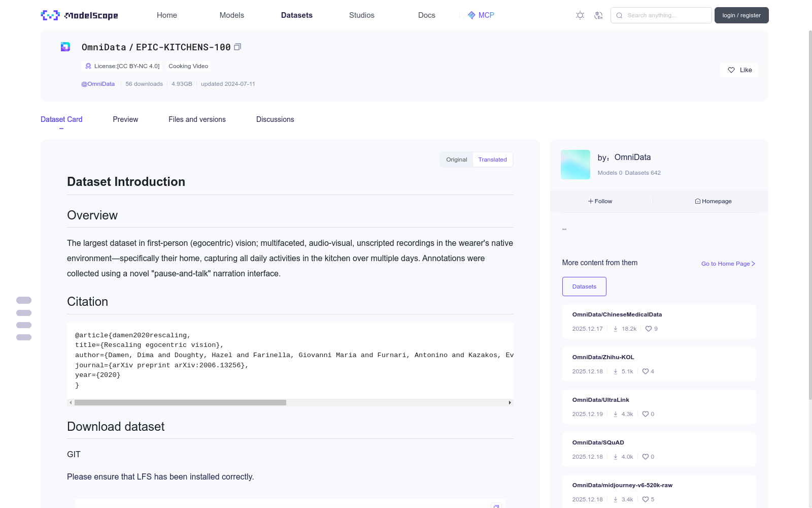This screenshot has width=812, height=508.
Task: Open the Files and versions tab
Action: [197, 119]
